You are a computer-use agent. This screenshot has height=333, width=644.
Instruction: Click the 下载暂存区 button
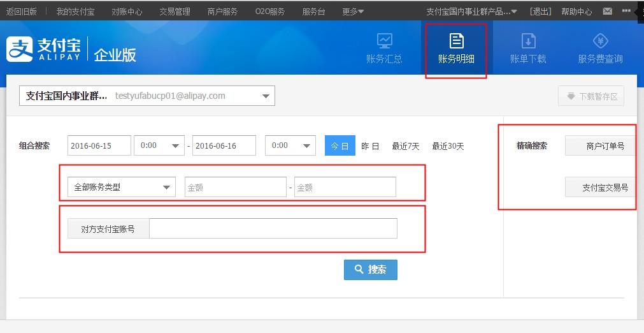[x=591, y=96]
